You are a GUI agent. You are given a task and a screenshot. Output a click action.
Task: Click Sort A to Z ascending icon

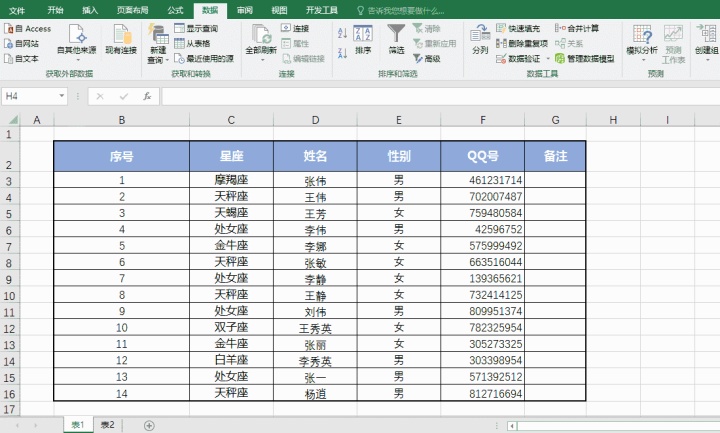tap(342, 33)
